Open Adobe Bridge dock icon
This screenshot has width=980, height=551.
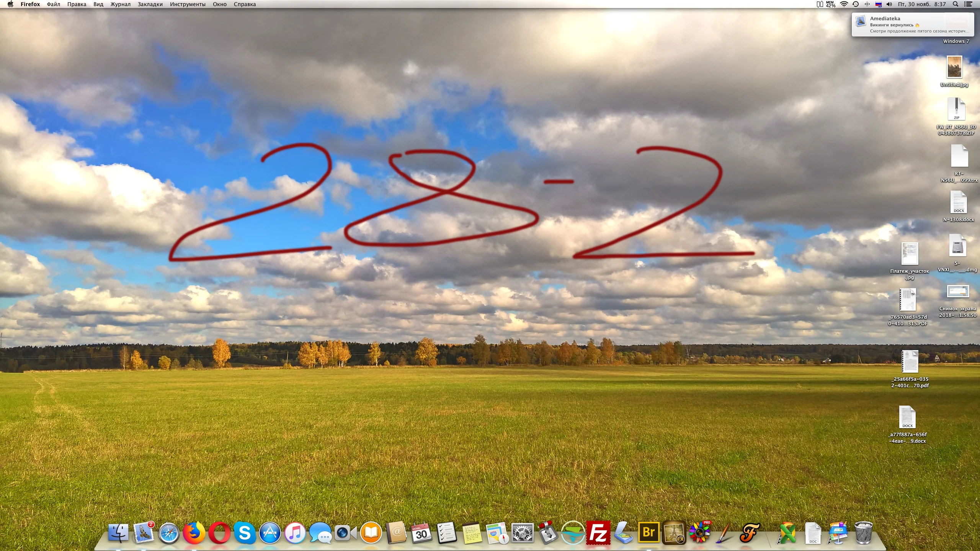click(x=648, y=533)
